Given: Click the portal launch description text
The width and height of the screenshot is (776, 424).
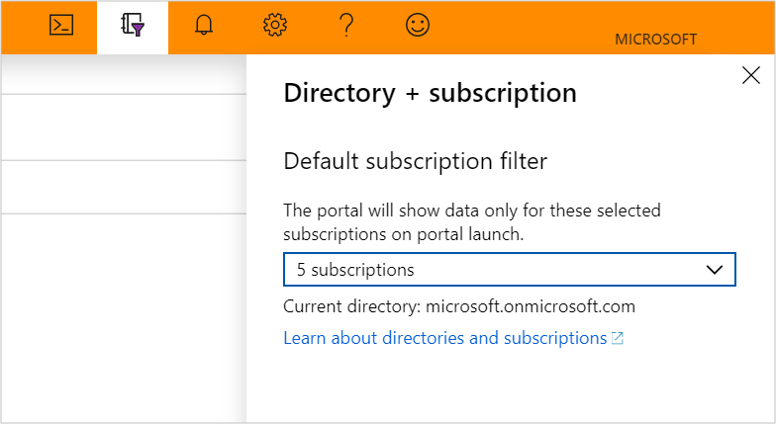Looking at the screenshot, I should click(472, 223).
